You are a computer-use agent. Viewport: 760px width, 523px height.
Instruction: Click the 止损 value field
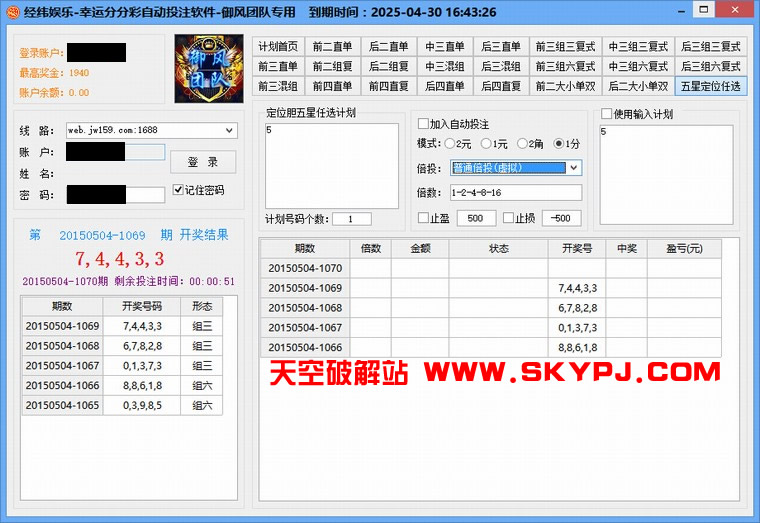[x=561, y=218]
